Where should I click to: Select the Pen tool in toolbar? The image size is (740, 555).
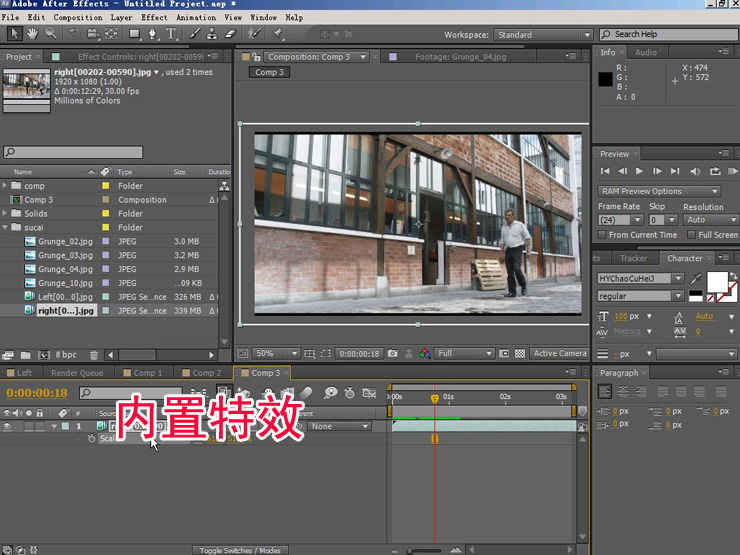(x=153, y=34)
